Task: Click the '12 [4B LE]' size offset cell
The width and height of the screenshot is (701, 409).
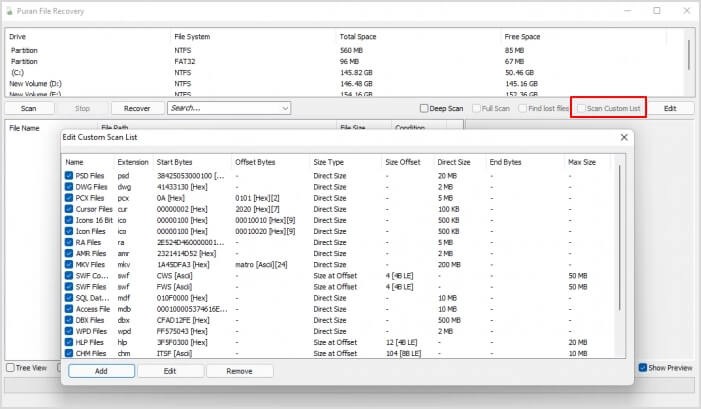Action: (x=401, y=342)
